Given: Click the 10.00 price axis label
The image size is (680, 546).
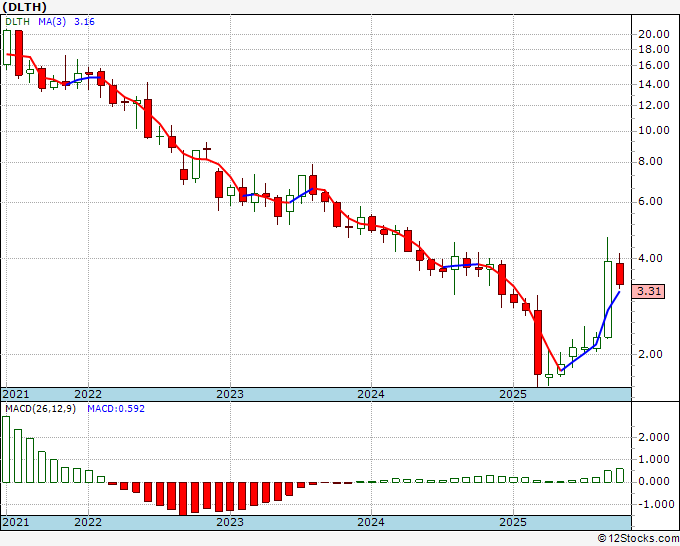Looking at the screenshot, I should (x=653, y=131).
